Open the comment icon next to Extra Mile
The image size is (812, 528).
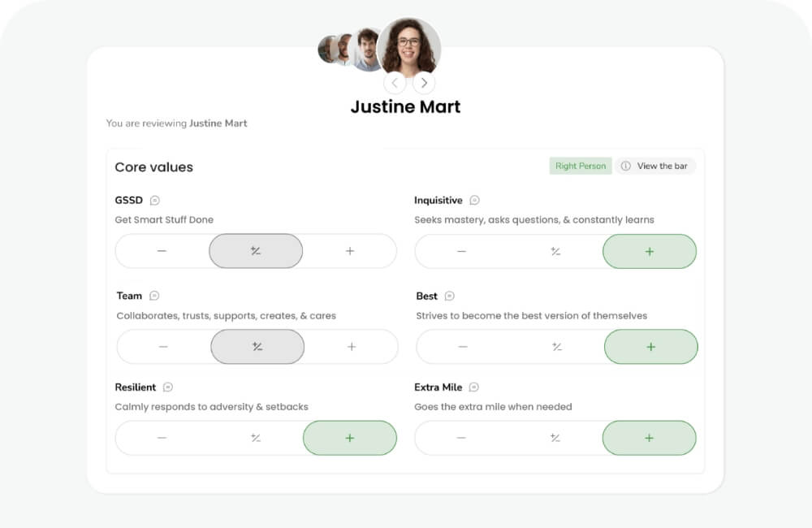[473, 387]
